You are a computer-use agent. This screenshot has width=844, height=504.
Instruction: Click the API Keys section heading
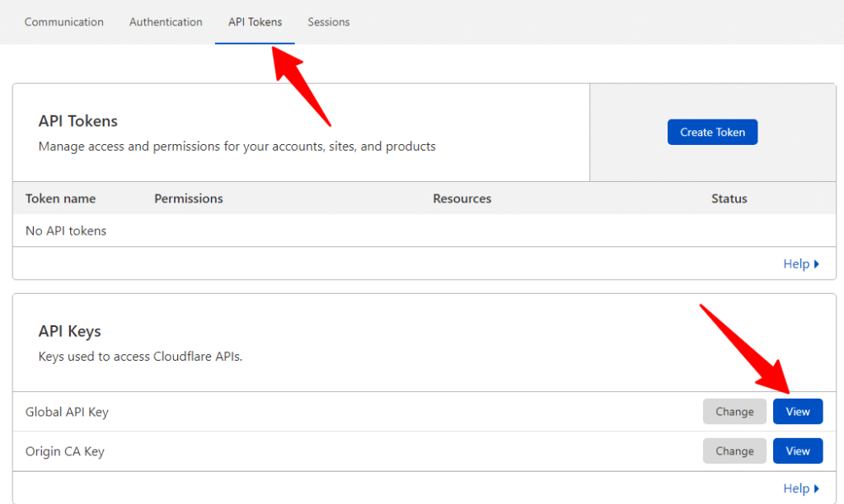pos(69,331)
